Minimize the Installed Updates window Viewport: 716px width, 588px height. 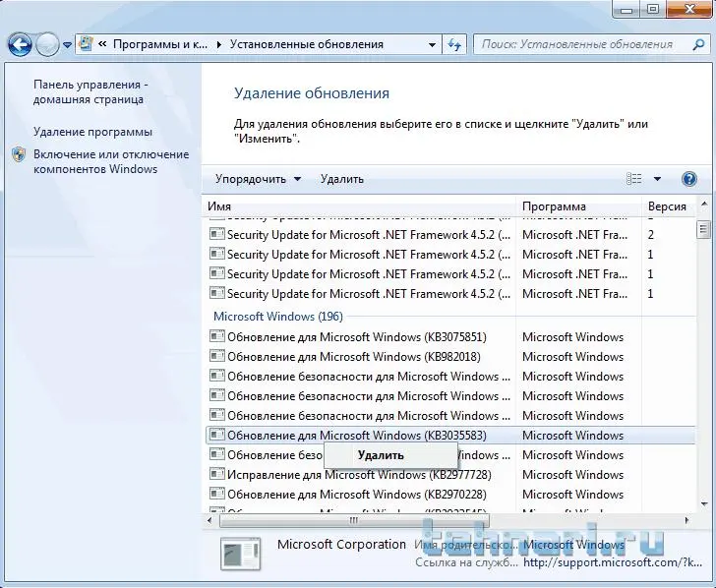tap(626, 9)
